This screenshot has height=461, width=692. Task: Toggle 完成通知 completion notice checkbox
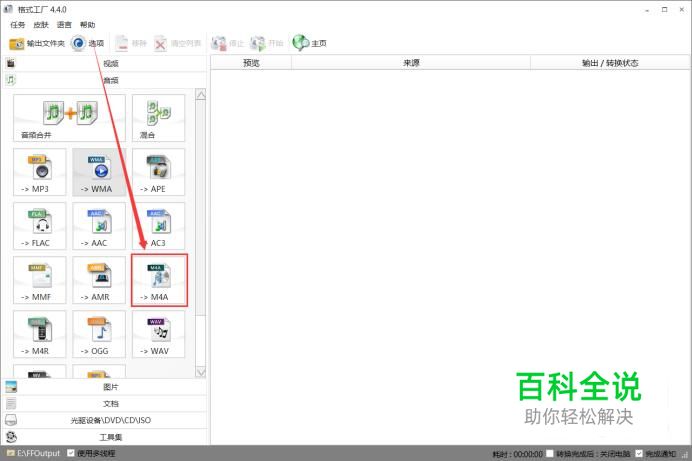click(639, 454)
